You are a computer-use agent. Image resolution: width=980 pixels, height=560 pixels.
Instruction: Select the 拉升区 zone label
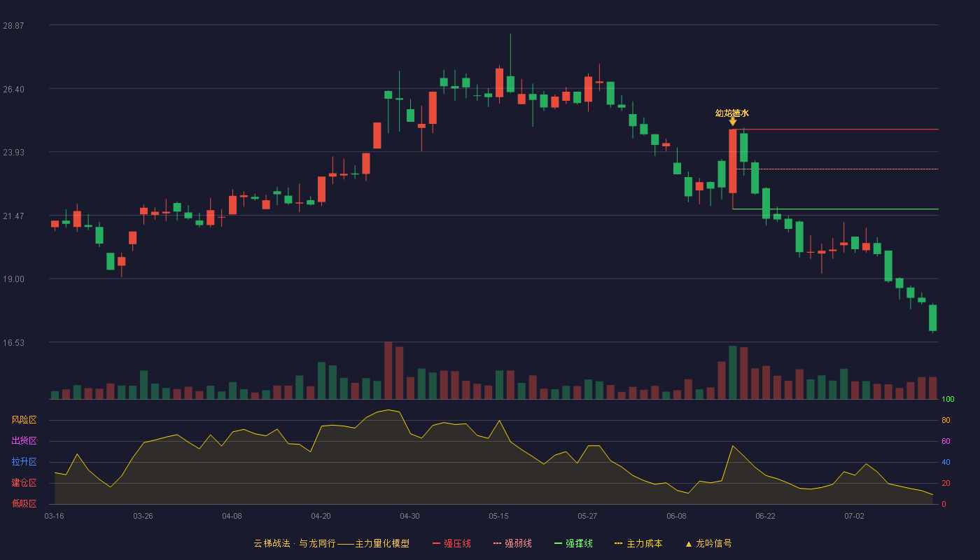click(x=24, y=462)
